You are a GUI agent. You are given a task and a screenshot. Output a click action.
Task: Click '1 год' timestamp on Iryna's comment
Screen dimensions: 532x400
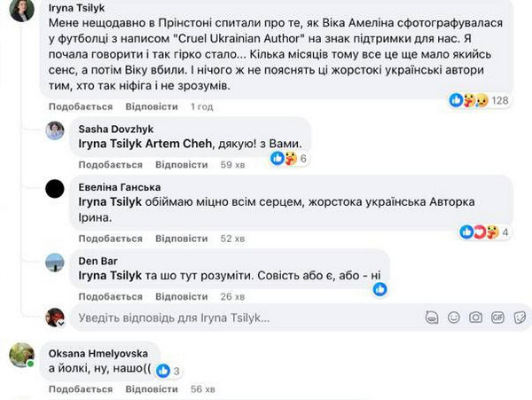click(202, 106)
